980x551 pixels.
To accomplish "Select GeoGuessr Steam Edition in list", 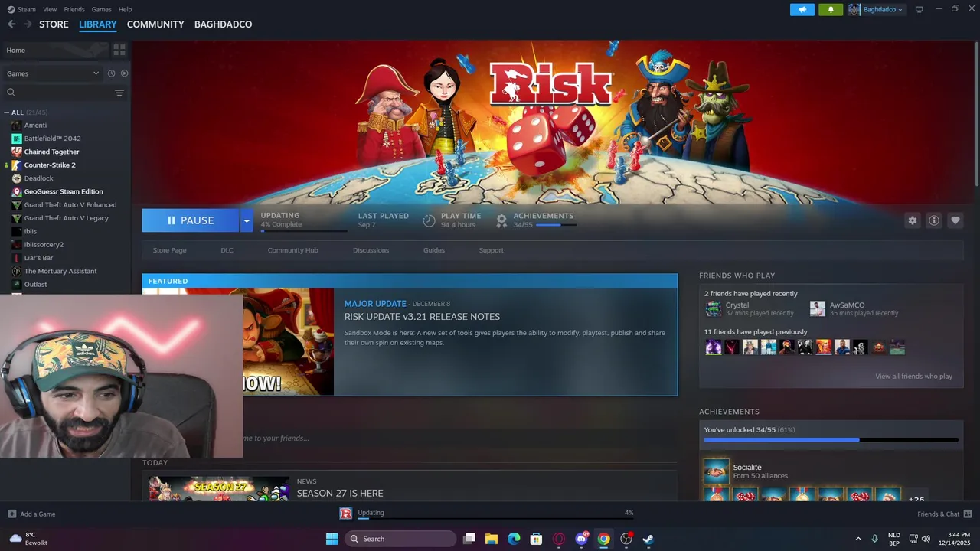I will [x=64, y=191].
